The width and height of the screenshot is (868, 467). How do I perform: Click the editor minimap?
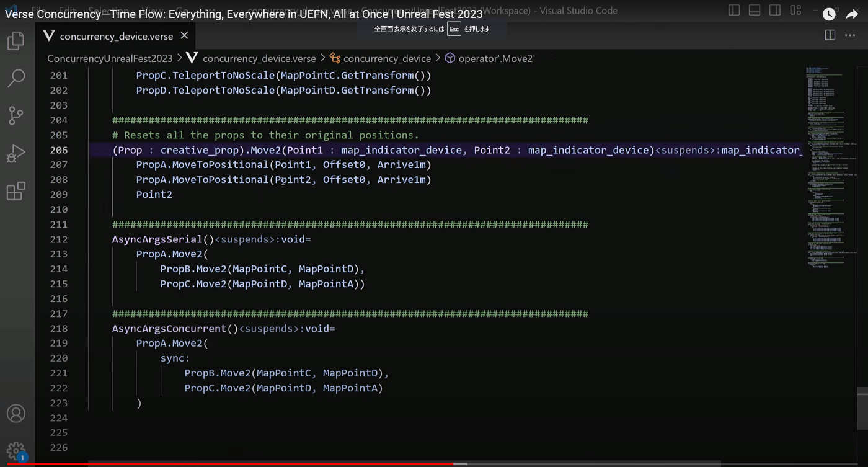coord(831,167)
